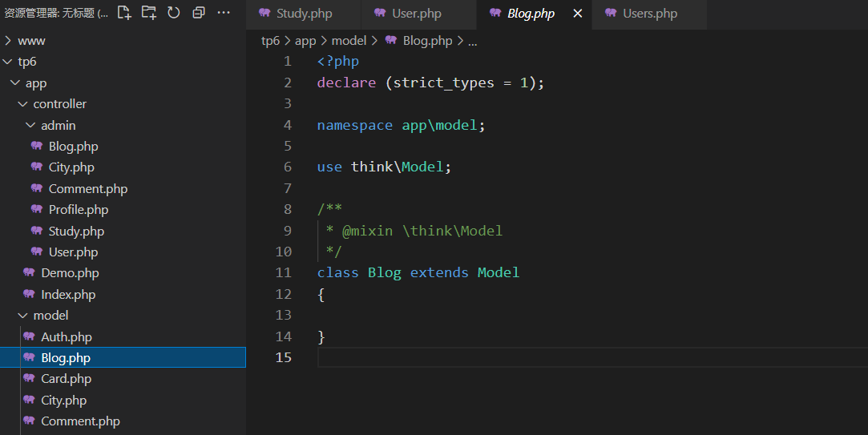
Task: Open Card.php in model folder
Action: click(123, 379)
